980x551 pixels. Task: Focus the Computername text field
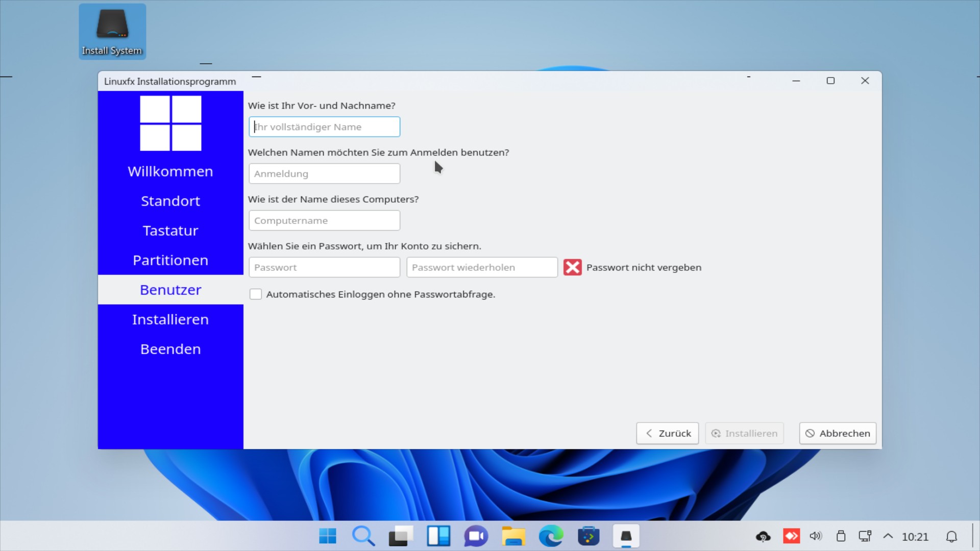point(325,220)
